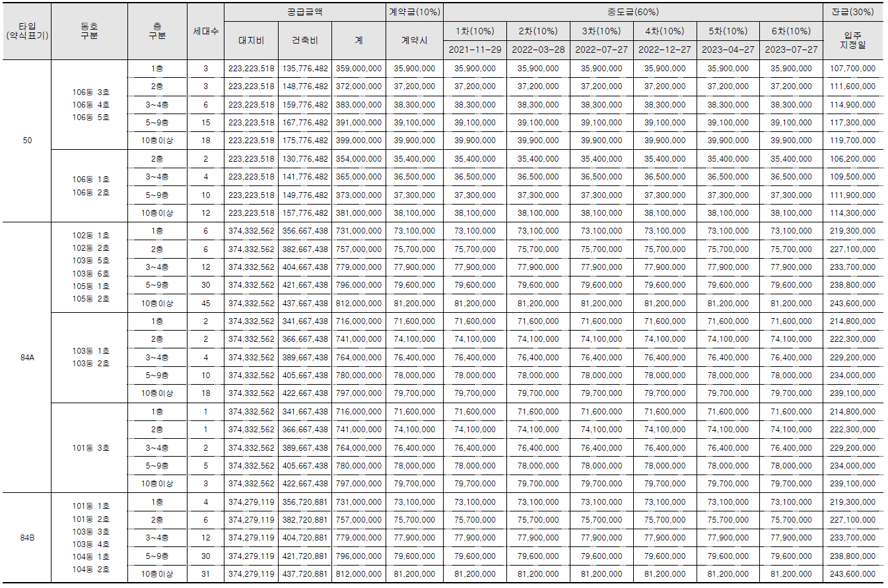This screenshot has height=588, width=888.
Task: Select the 세대수 value 15
Action: pos(206,123)
